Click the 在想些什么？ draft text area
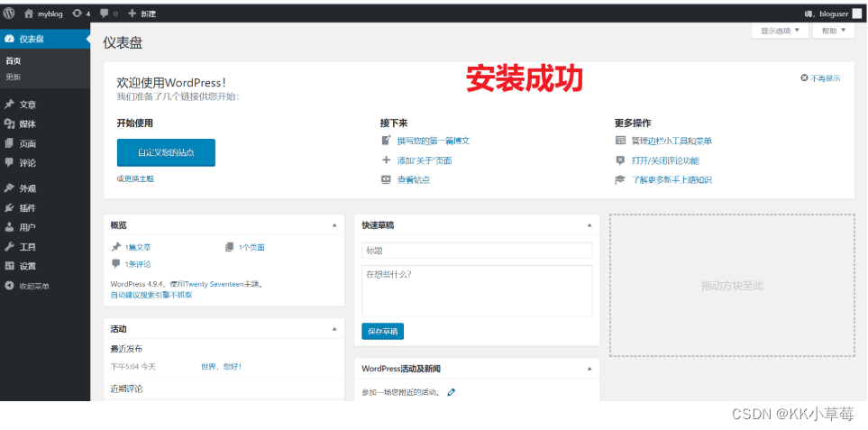Viewport: 868px width, 430px height. [477, 291]
